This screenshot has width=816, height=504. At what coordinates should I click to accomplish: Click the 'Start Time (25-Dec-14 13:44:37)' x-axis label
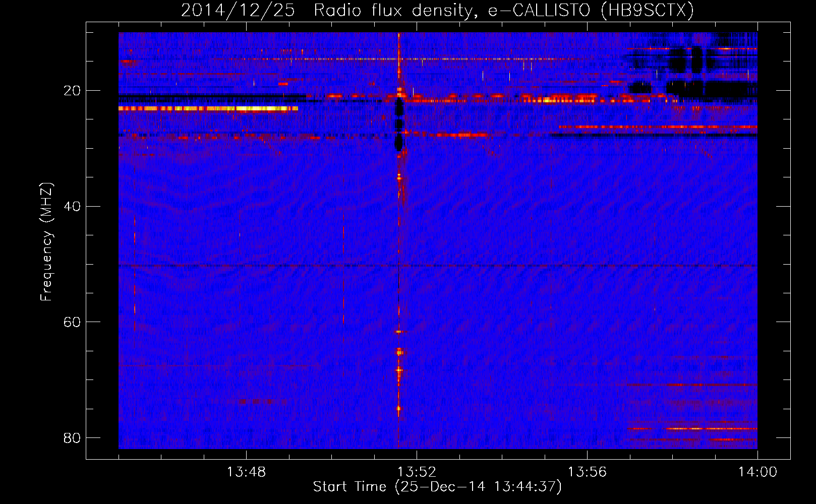(437, 487)
